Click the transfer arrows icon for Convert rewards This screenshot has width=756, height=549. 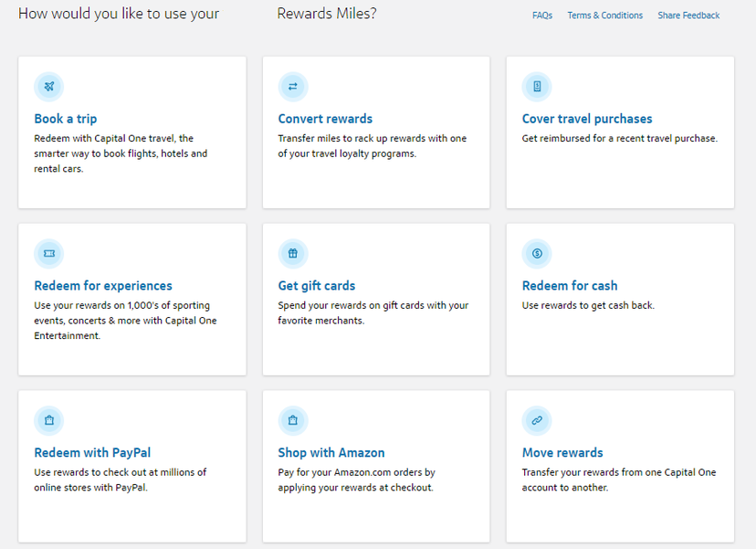[x=292, y=87]
